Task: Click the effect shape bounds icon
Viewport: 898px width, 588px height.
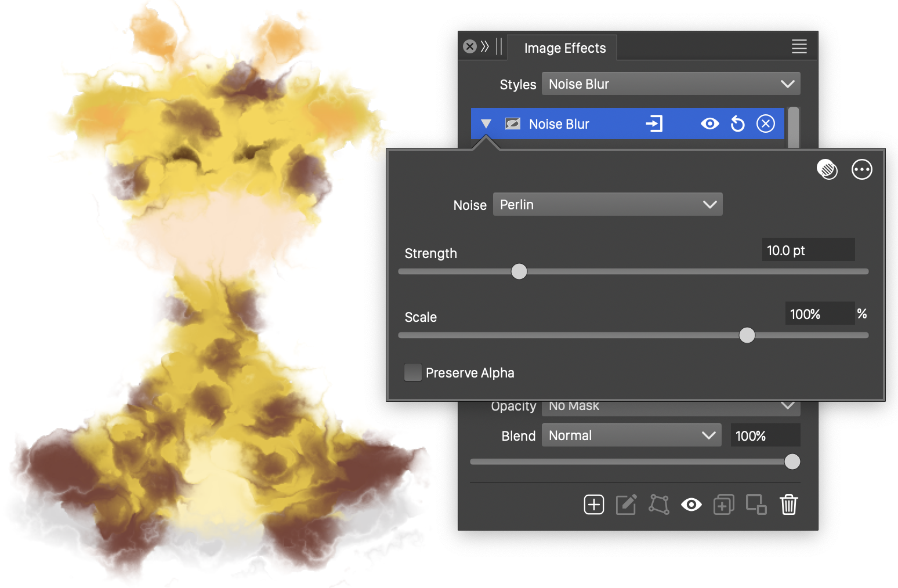Action: [658, 504]
